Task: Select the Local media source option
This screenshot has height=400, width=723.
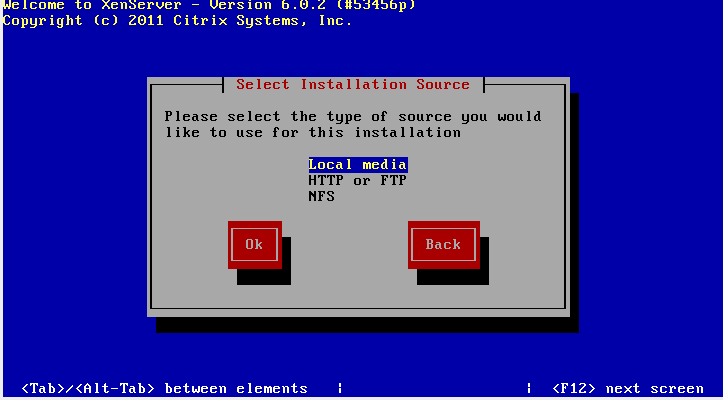Action: [x=358, y=165]
